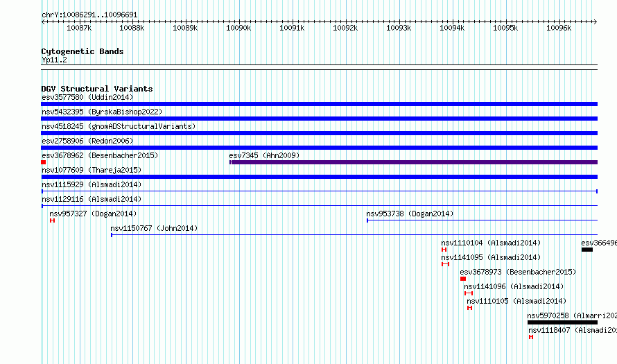This screenshot has width=617, height=364.
Task: Click the 10089k ruler tick label
Action: (x=185, y=28)
